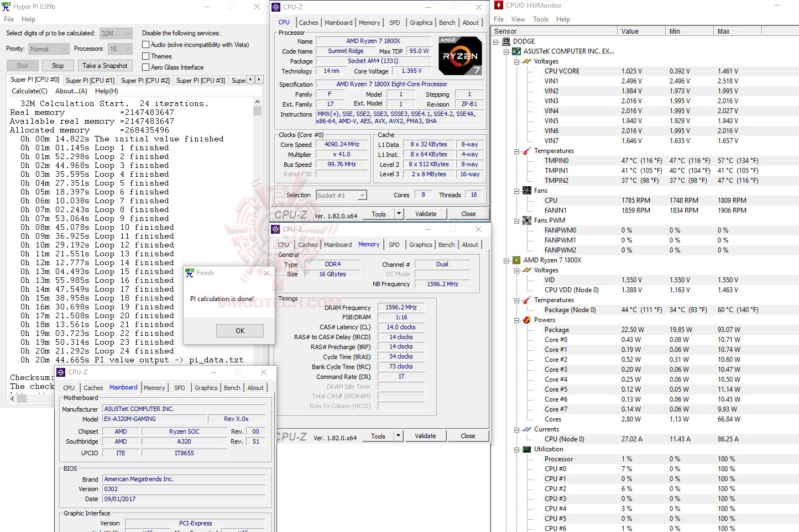Click the Validate button in CPU-Z
Viewport: 799px width, 532px height.
point(426,213)
